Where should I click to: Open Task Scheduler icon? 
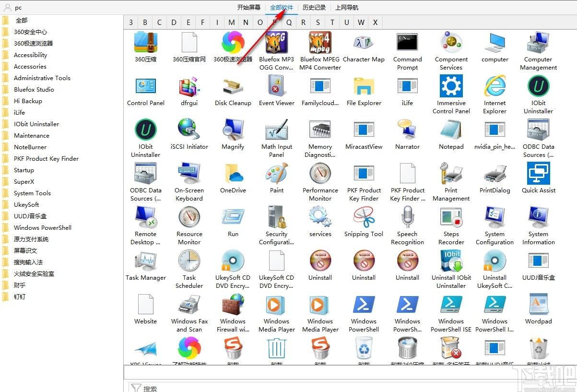point(189,261)
